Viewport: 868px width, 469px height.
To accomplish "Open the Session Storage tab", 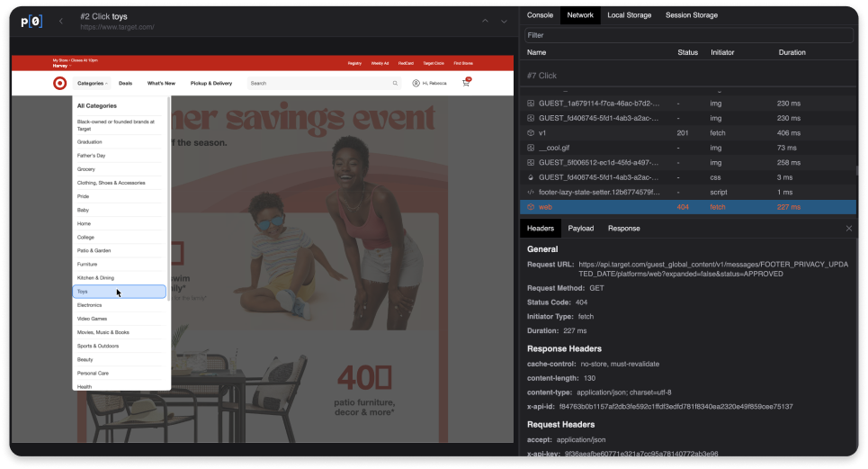I will pos(692,15).
